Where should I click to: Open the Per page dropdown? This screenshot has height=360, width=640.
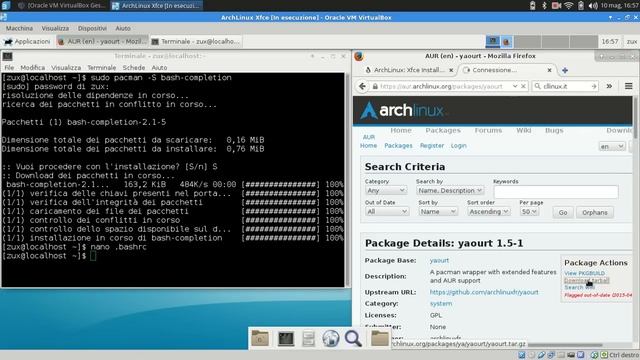(529, 211)
